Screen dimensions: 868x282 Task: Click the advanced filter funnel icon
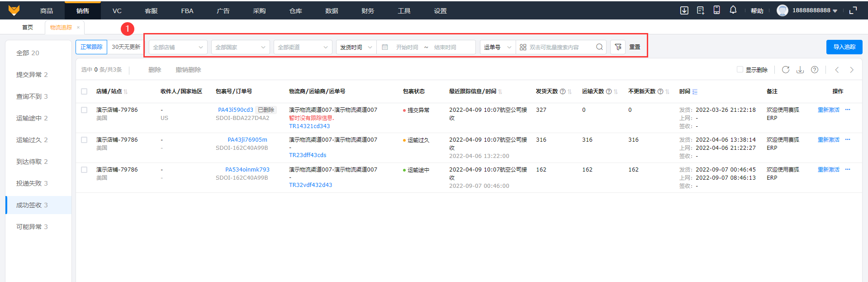(618, 47)
